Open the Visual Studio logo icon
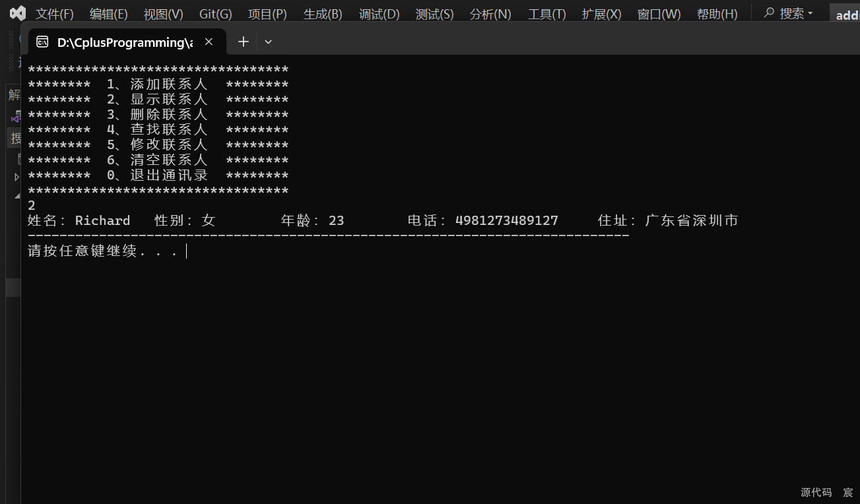This screenshot has width=860, height=504. 18,13
